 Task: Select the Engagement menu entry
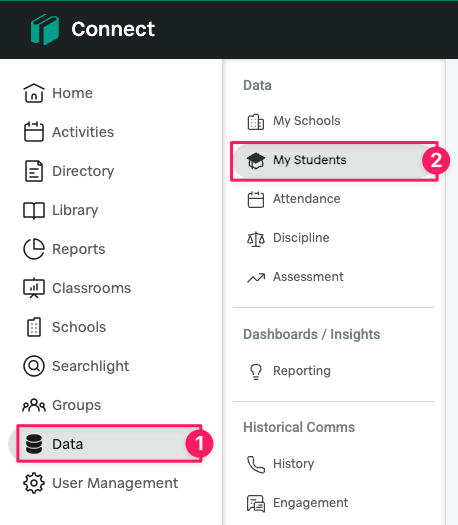(297, 503)
